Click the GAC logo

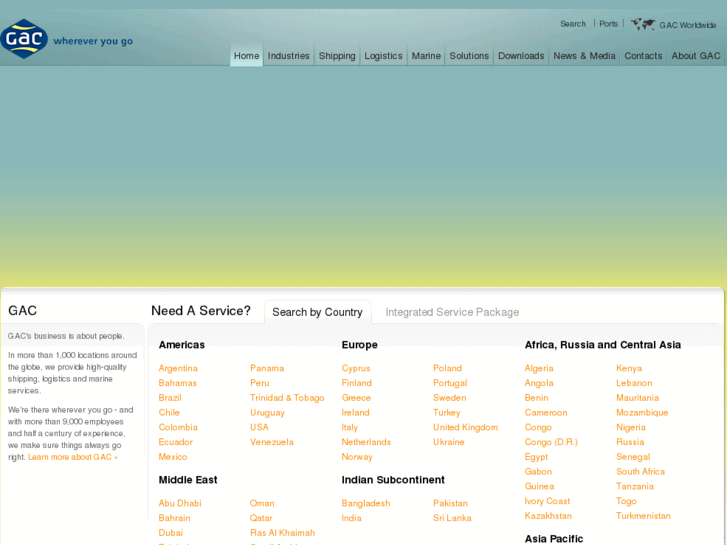(x=24, y=39)
